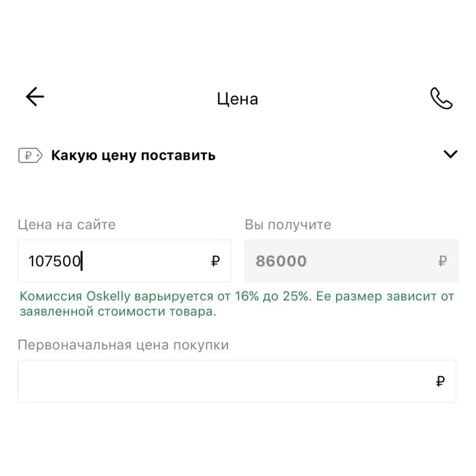Focus the empty Первоначальная цена покупки input
The image size is (476, 476).
pyautogui.click(x=223, y=381)
